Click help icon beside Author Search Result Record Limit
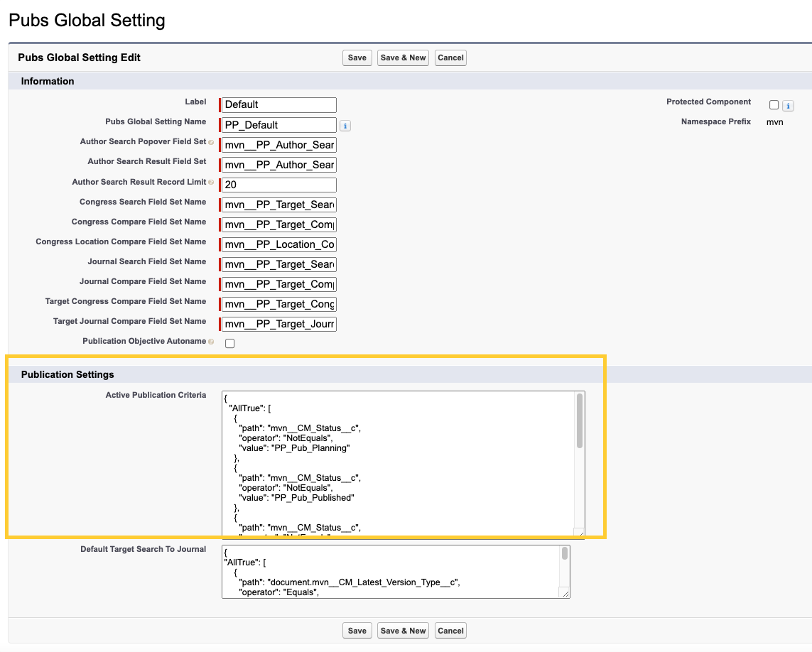Image resolution: width=812 pixels, height=652 pixels. pos(211,183)
